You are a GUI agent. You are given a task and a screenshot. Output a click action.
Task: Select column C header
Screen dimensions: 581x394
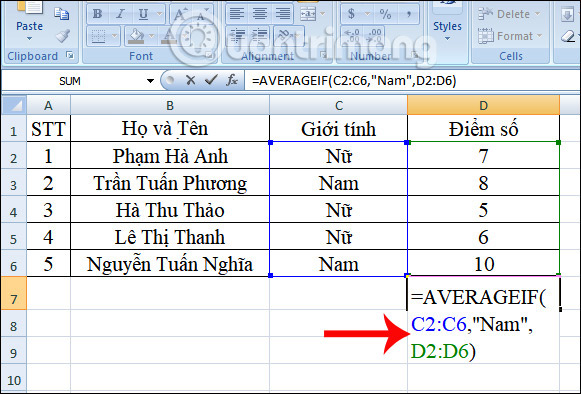click(338, 106)
